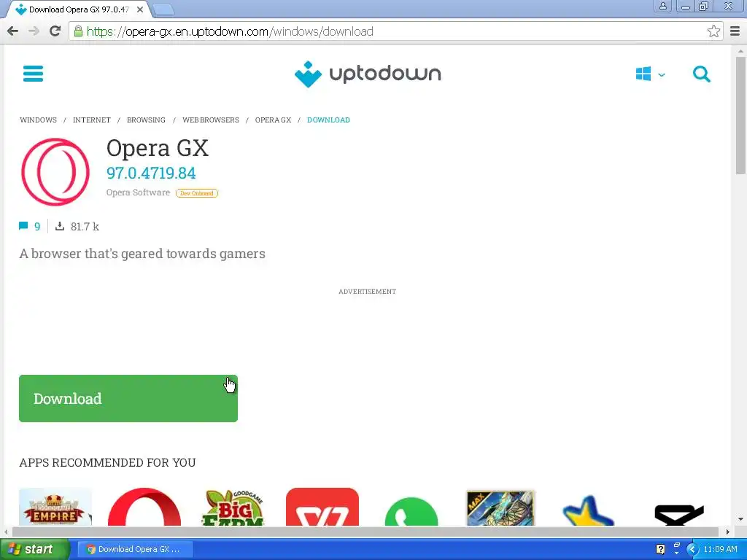Click version number 97.0.4719.84
This screenshot has height=560, width=747.
151,173
